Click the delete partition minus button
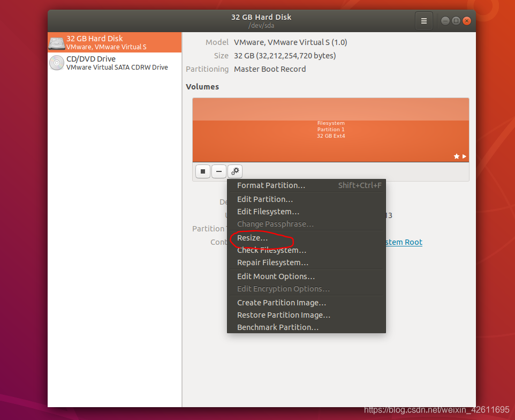 pos(219,171)
